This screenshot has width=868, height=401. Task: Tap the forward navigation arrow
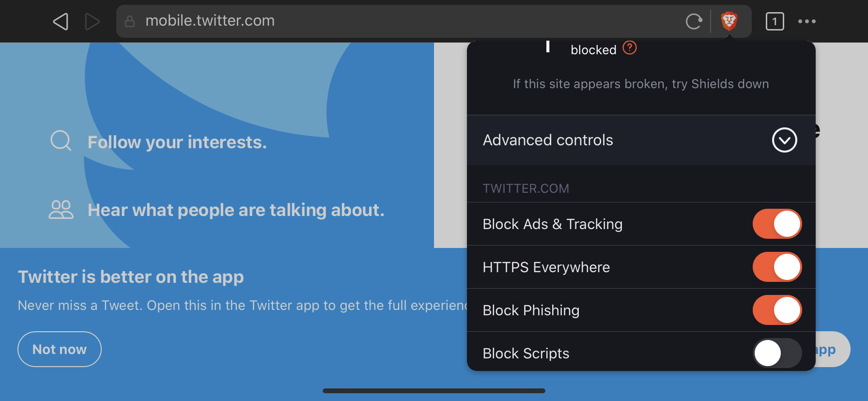click(x=92, y=21)
